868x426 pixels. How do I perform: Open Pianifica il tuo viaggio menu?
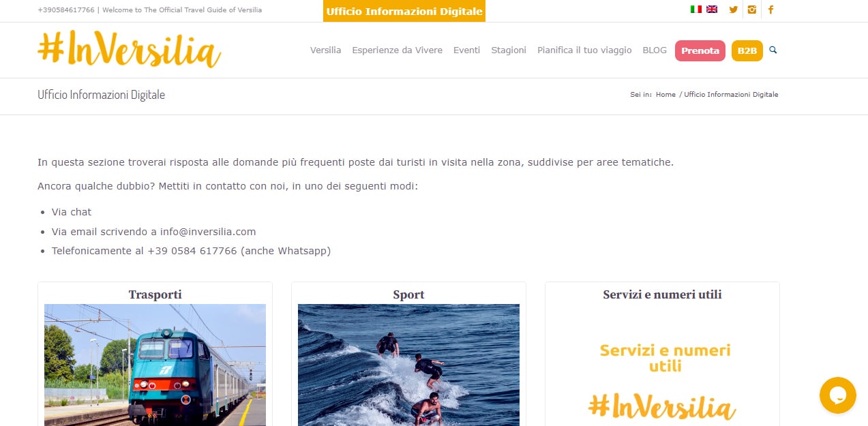point(584,50)
